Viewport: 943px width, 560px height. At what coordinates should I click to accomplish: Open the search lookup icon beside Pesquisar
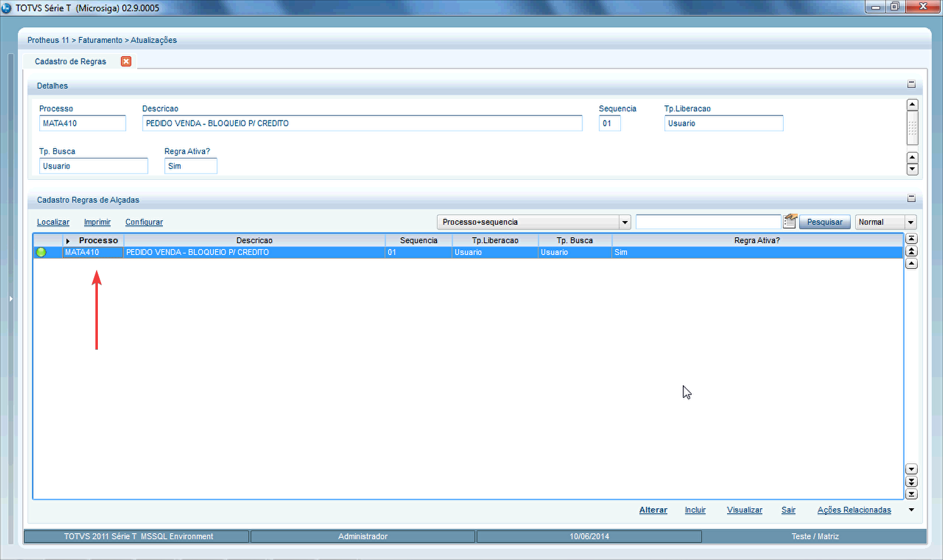[790, 222]
